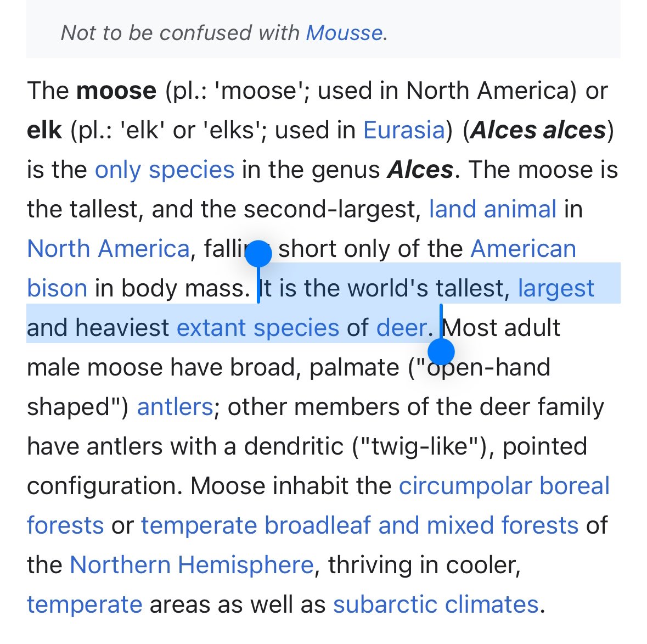This screenshot has height=644, width=647.
Task: Follow the "extant species" link
Action: (x=258, y=328)
